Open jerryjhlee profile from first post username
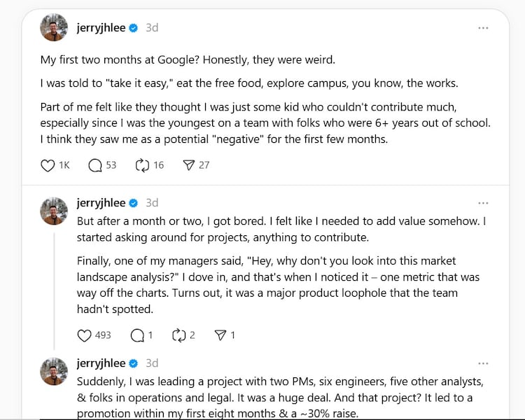This screenshot has height=420, width=525. (101, 28)
